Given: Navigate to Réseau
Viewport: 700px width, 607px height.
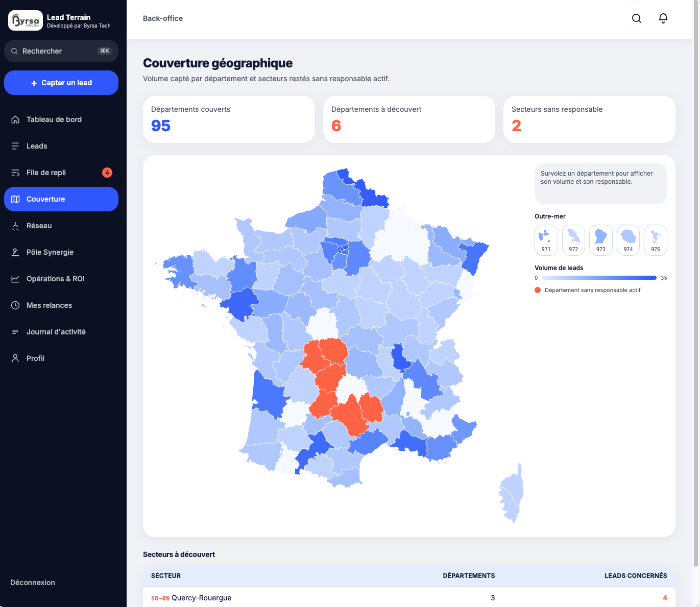Looking at the screenshot, I should click(x=61, y=226).
